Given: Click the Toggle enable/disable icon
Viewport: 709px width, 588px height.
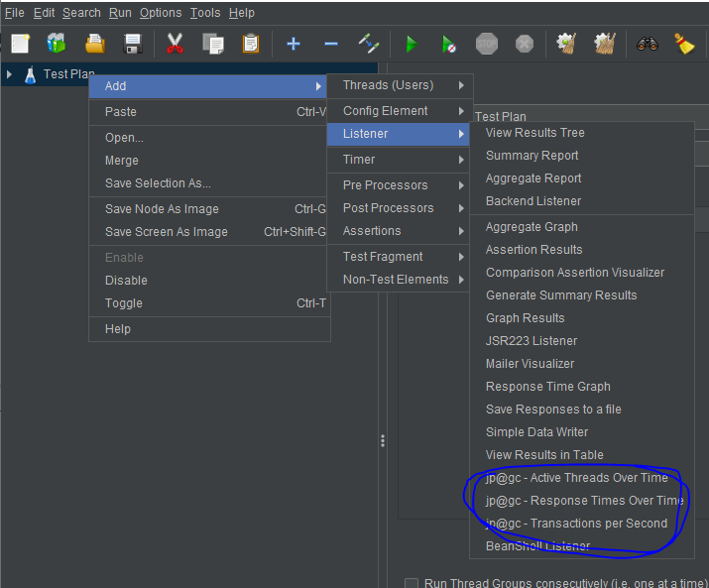Looking at the screenshot, I should 369,44.
